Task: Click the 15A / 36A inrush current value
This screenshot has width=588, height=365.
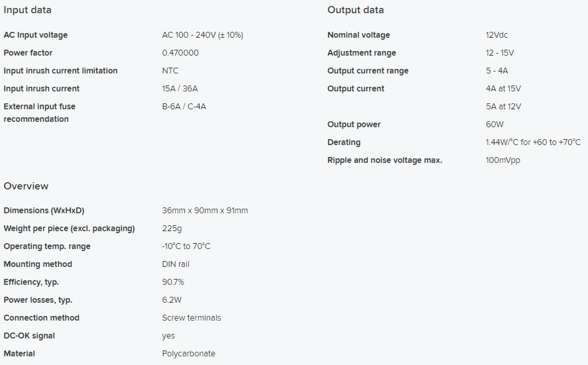Action: click(180, 89)
